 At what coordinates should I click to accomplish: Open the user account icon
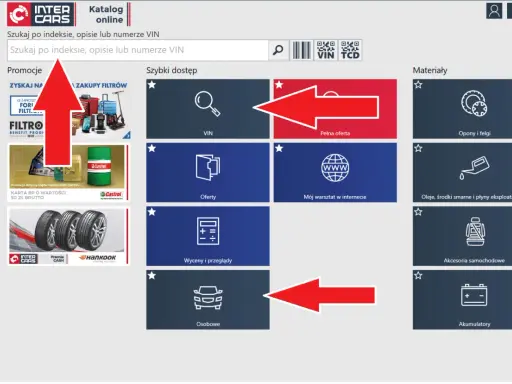(x=494, y=11)
